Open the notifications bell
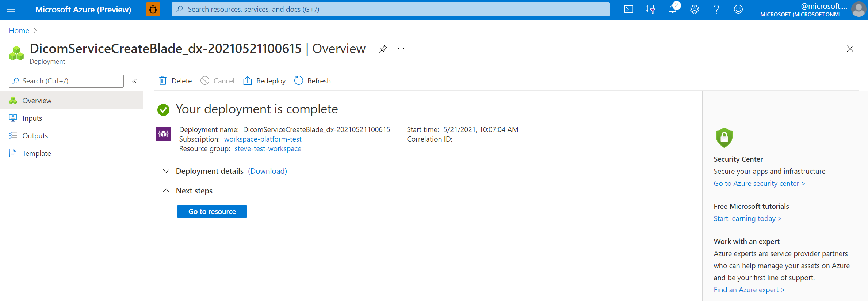The image size is (868, 301). click(673, 9)
